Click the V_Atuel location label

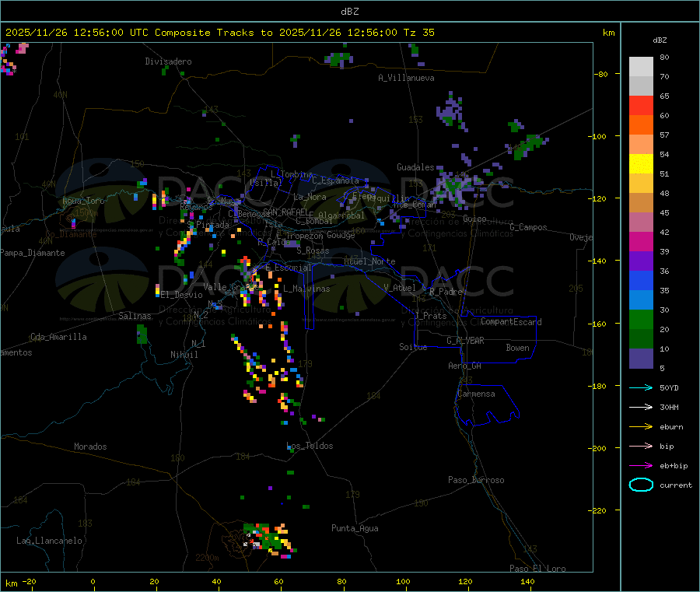tap(400, 288)
